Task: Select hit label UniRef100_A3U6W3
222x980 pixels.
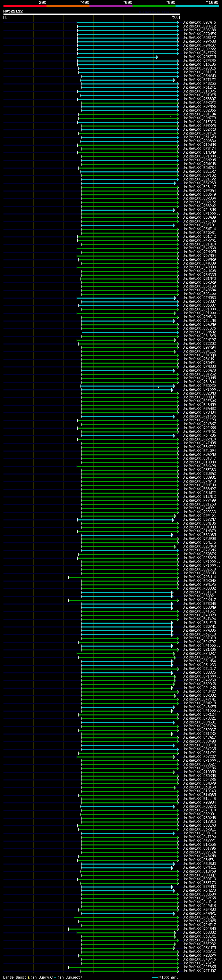Action: coord(199,864)
